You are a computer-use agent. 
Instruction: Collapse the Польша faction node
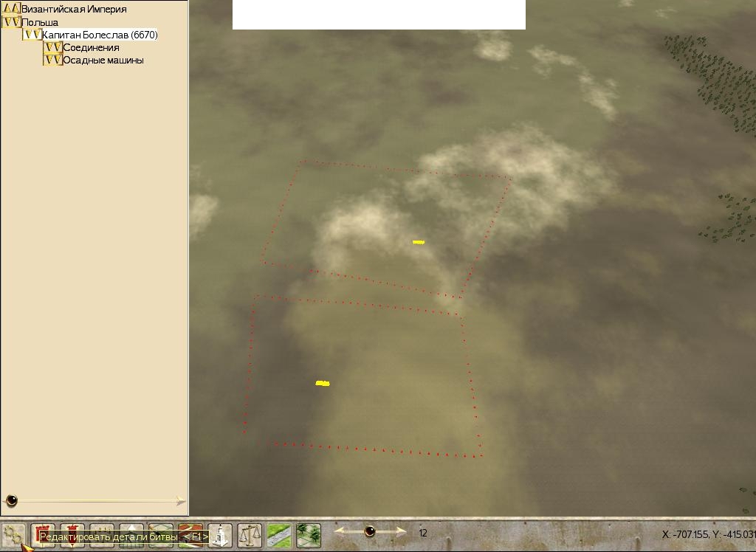11,22
